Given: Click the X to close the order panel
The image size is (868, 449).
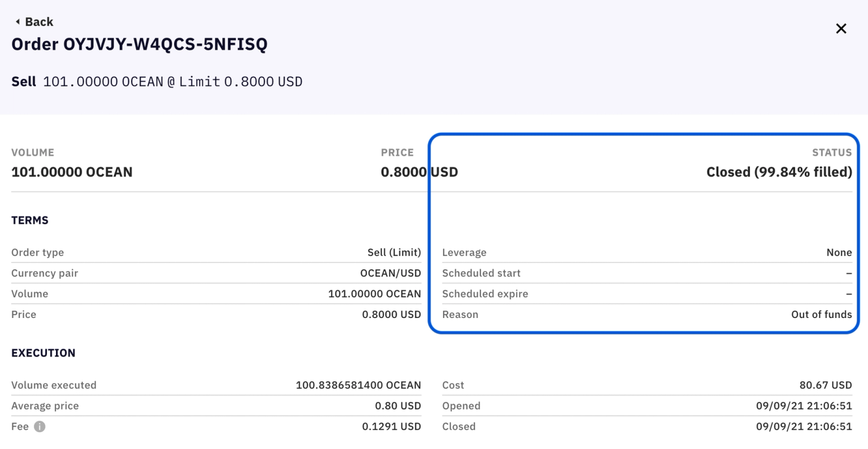Looking at the screenshot, I should [840, 28].
